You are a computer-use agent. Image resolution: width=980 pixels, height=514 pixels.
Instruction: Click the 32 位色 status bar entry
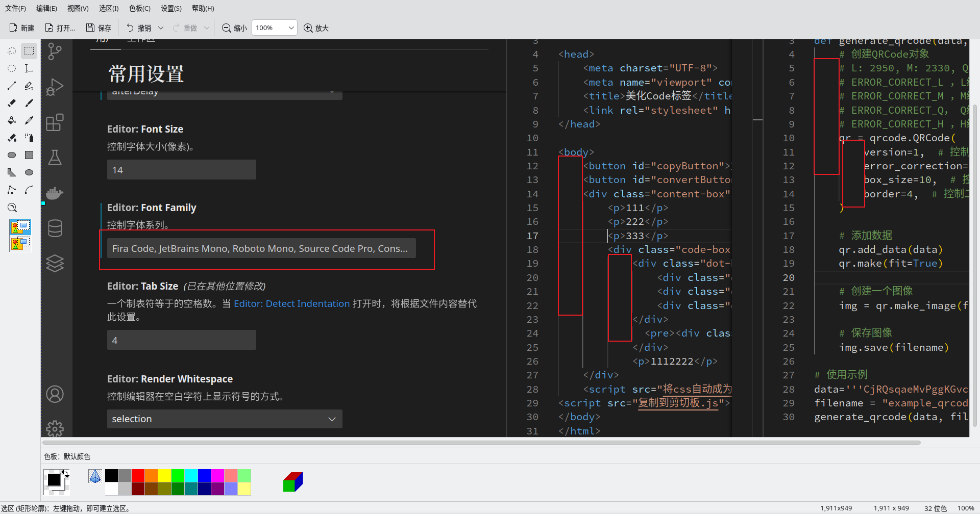(935, 508)
